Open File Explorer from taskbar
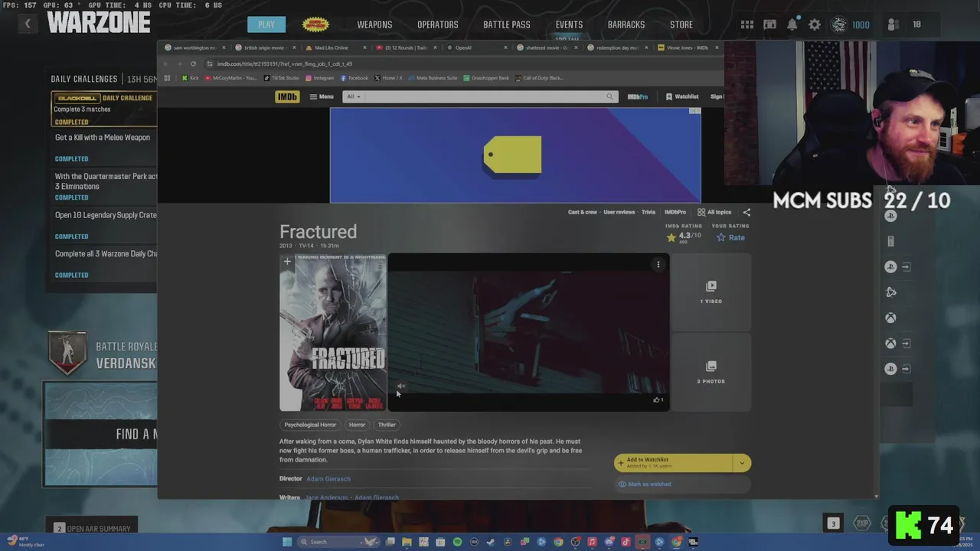Screen dimensions: 980x551 407,542
